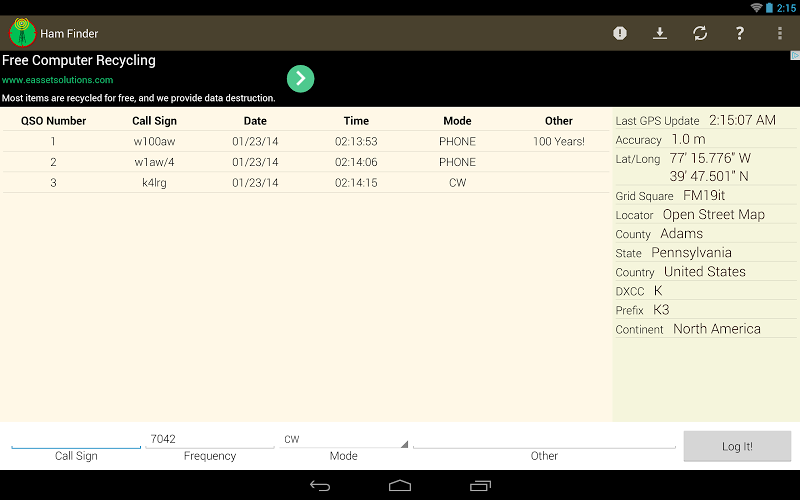
Task: Tap the State value Pennsylvania
Action: pos(691,253)
